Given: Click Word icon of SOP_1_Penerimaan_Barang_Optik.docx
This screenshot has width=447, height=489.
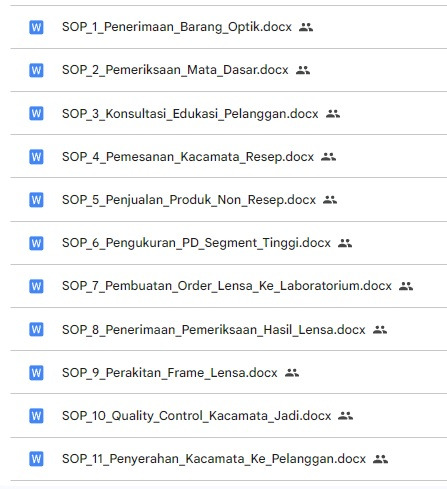Looking at the screenshot, I should [x=36, y=27].
